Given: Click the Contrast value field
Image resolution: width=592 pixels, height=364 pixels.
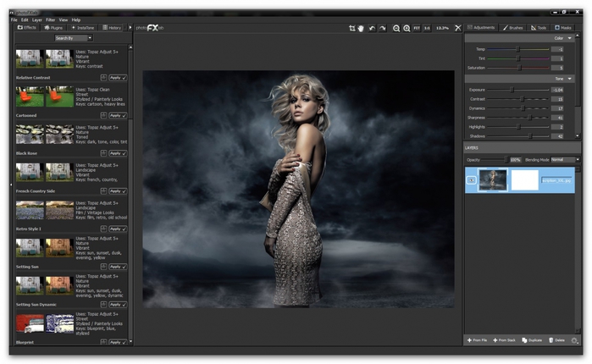Looking at the screenshot, I should click(x=557, y=99).
